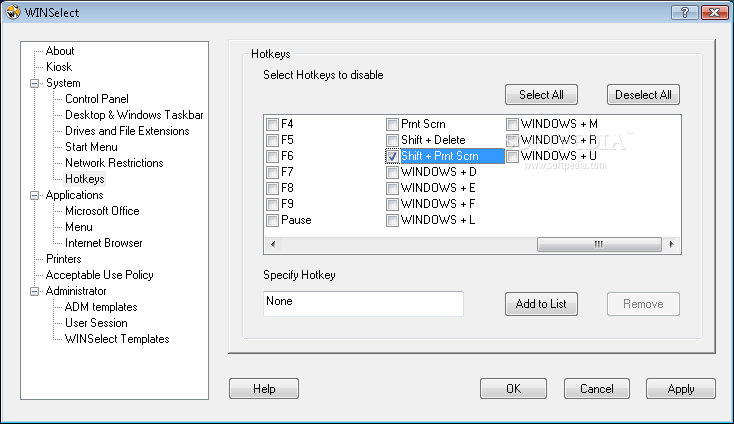Click hotkey list scrollbar left arrow
Viewport: 734px width, 424px height.
click(x=273, y=244)
